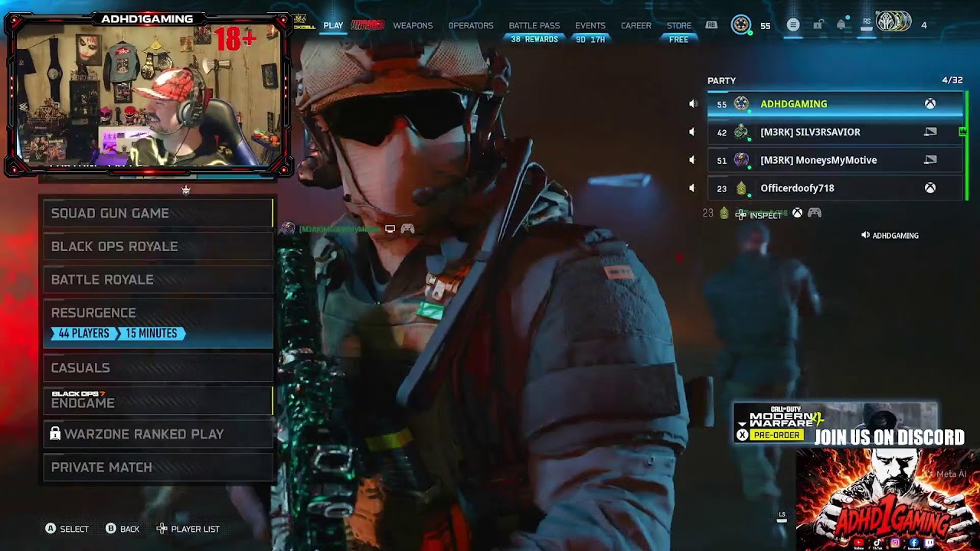Viewport: 980px width, 551px height.
Task: Open the notifications bell
Action: (841, 24)
